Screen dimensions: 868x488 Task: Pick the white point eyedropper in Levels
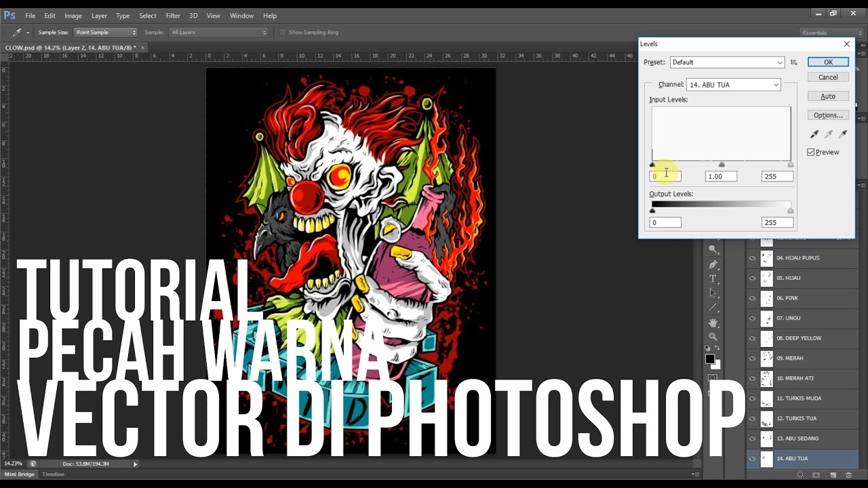coord(843,134)
